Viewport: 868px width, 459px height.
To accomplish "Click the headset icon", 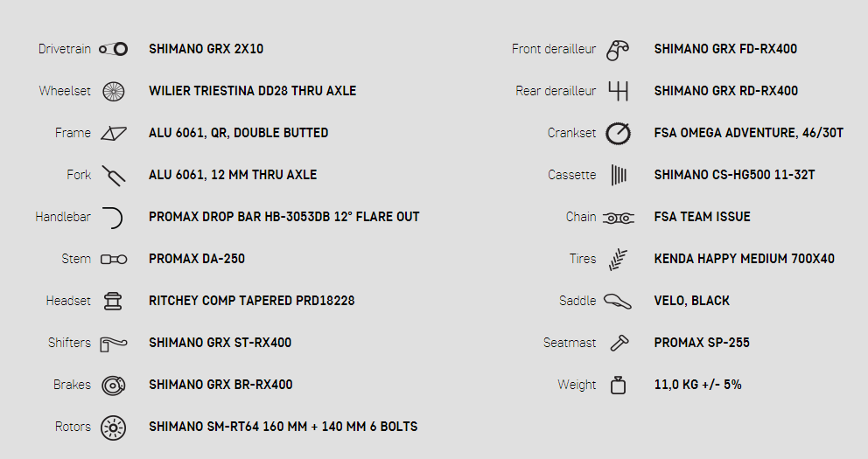I will point(114,301).
